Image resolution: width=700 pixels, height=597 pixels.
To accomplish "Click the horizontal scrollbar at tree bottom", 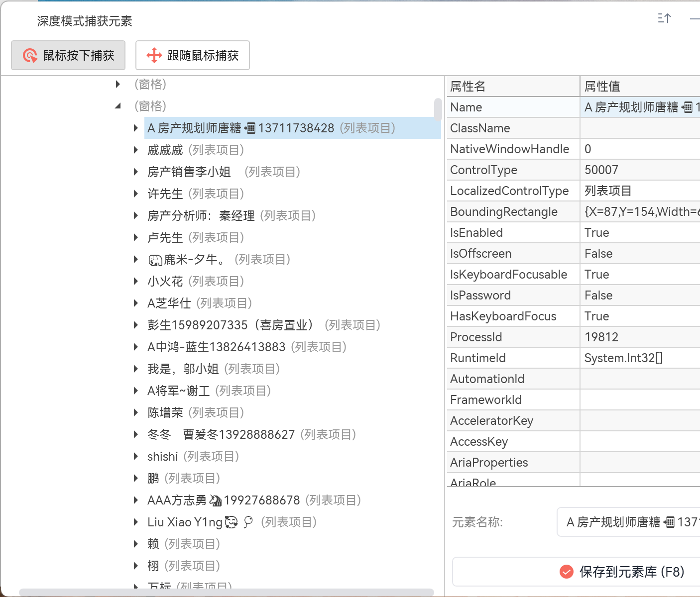I will (x=227, y=592).
